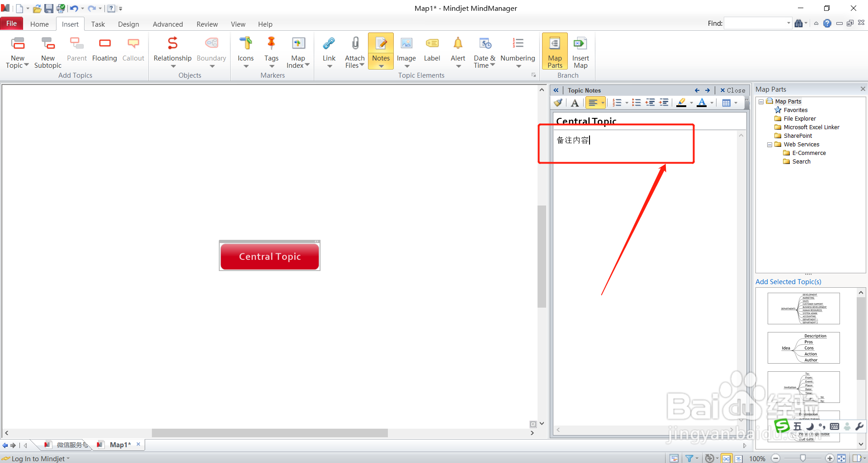868x463 pixels.
Task: Select the Central Topic node
Action: pos(270,256)
